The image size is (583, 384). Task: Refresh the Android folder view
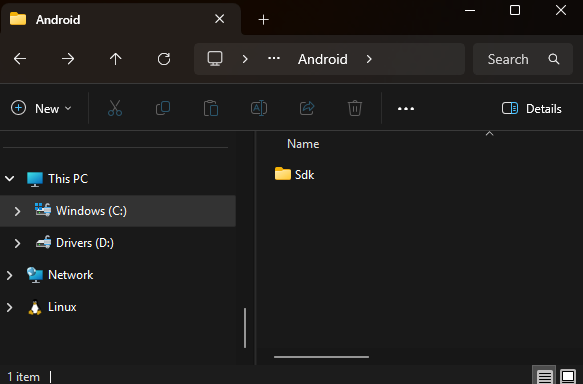164,59
